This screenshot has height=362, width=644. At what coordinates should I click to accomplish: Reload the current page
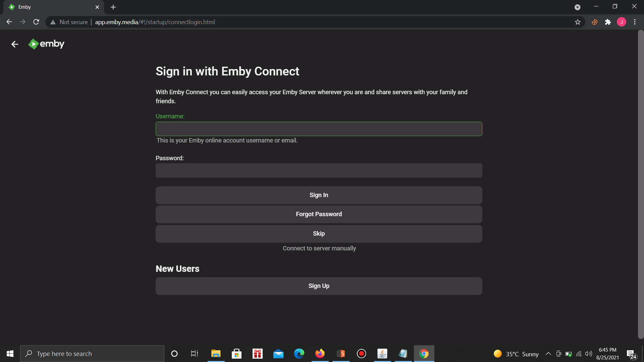pos(36,22)
